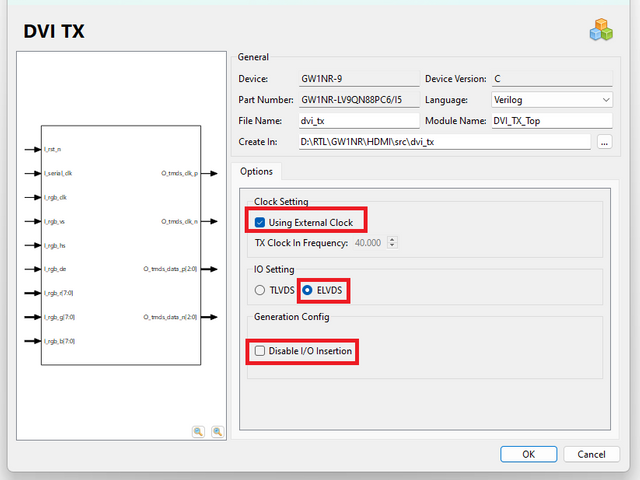Expand the Language dropdown showing Verilog
Screen dimensions: 640x480
click(551, 100)
